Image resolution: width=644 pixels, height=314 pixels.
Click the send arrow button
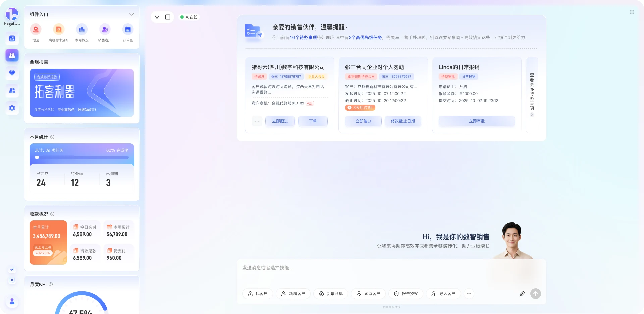pos(536,294)
